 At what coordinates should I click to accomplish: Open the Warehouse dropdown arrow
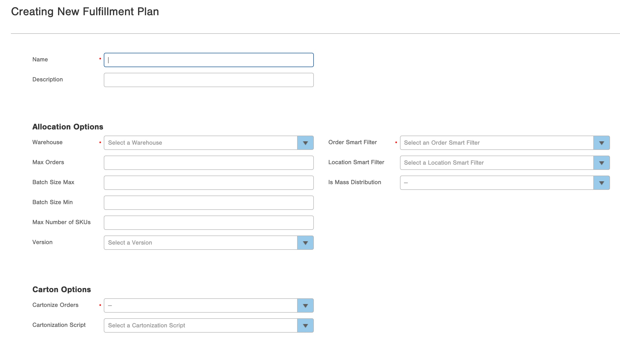click(x=305, y=143)
